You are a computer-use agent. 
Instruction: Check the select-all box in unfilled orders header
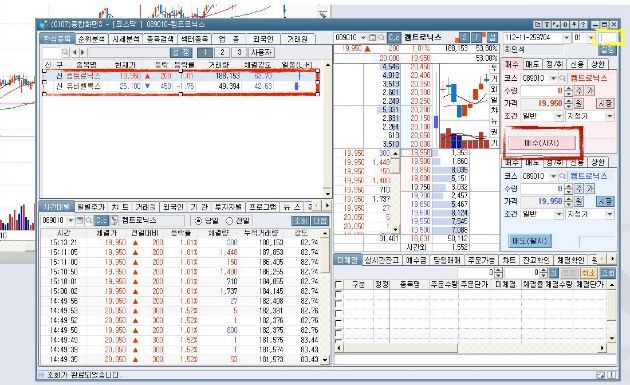[x=339, y=285]
